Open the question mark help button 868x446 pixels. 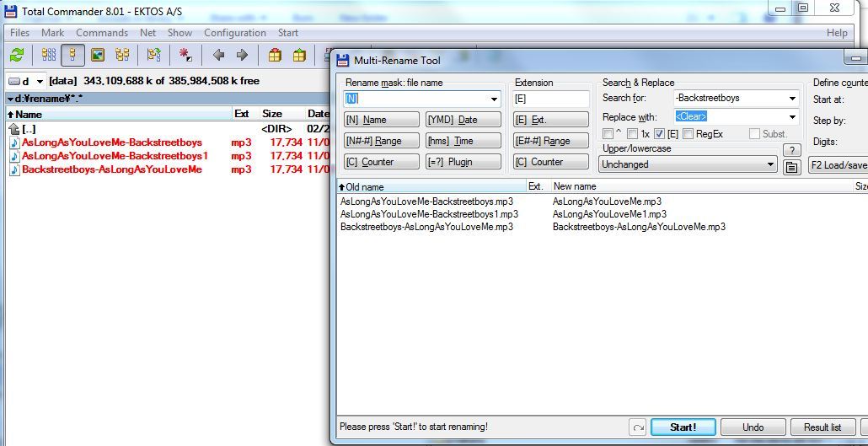[791, 150]
